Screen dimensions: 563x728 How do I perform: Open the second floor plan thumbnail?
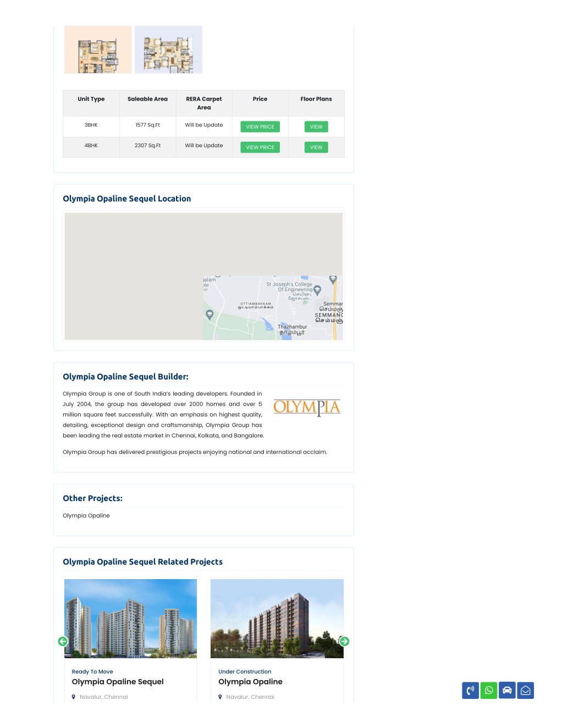pos(168,49)
